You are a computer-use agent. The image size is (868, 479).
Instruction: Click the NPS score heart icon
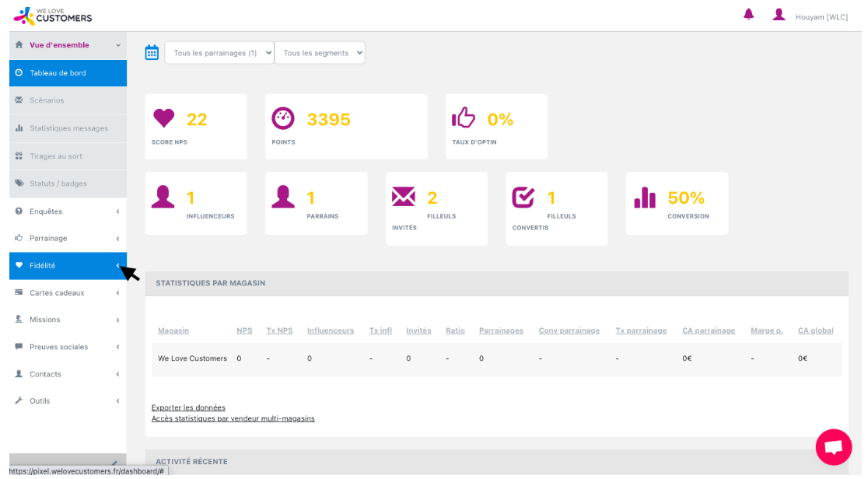[163, 118]
